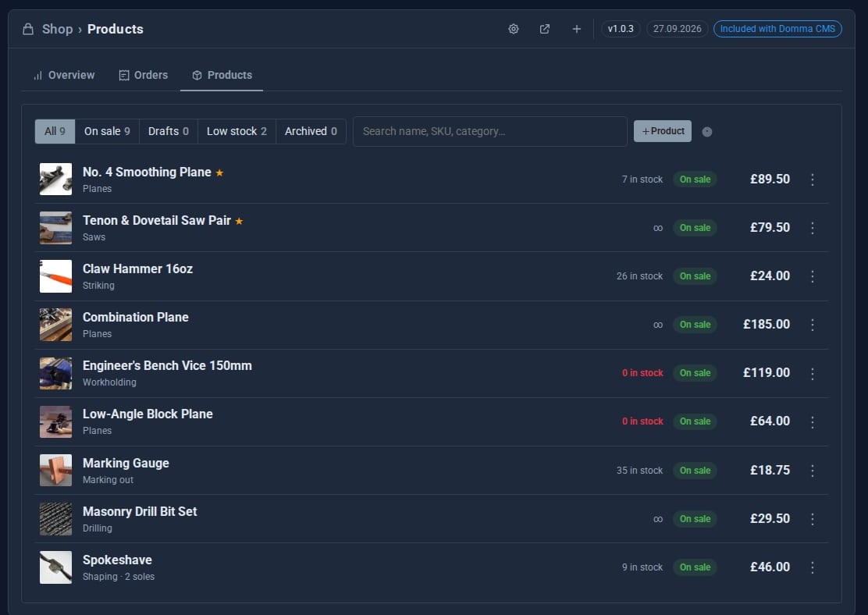This screenshot has width=868, height=615.
Task: Open shop in new window icon
Action: 545,29
